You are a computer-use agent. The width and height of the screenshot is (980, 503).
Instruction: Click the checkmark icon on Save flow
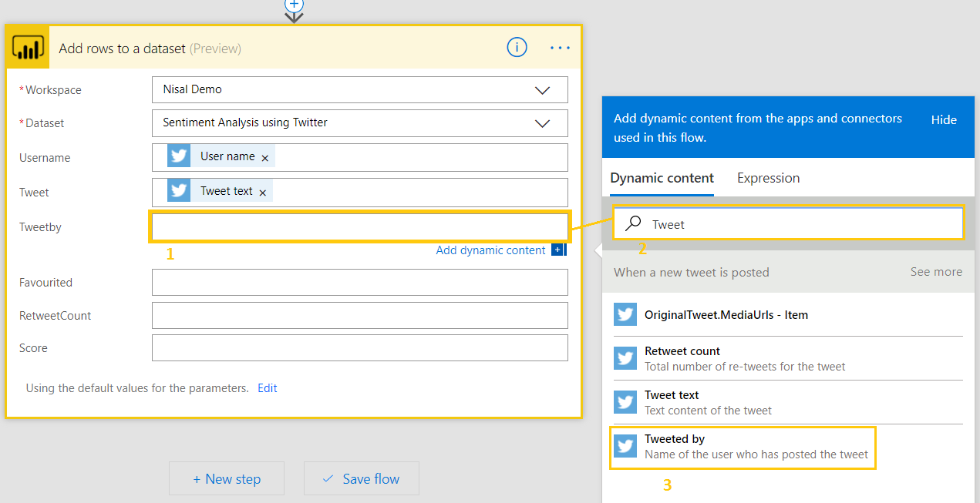pyautogui.click(x=328, y=479)
